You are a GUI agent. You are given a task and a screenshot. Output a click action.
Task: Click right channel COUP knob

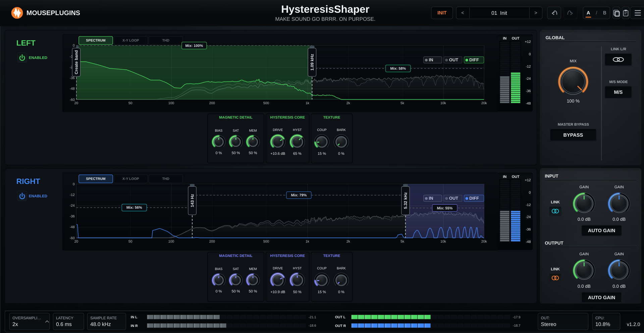pyautogui.click(x=321, y=280)
